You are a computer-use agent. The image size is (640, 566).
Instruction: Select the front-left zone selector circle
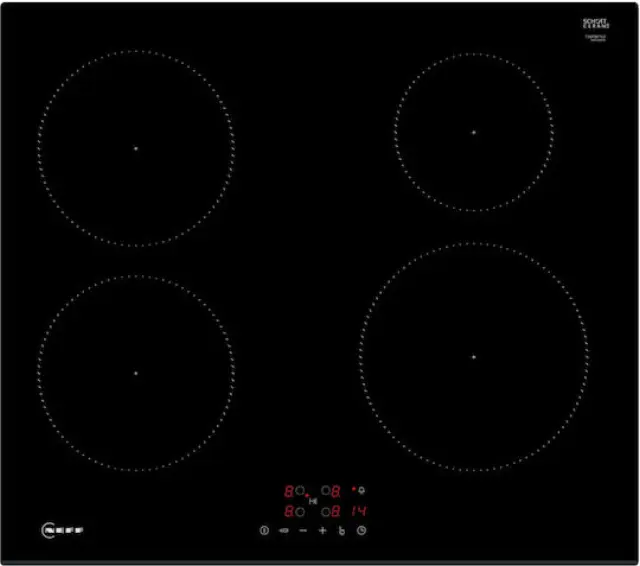tap(300, 511)
